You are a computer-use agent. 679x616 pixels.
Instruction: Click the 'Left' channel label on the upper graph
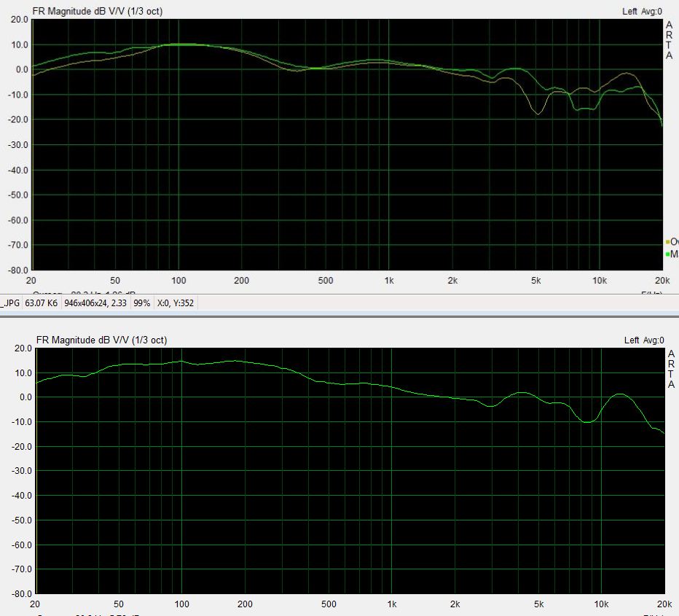point(629,11)
